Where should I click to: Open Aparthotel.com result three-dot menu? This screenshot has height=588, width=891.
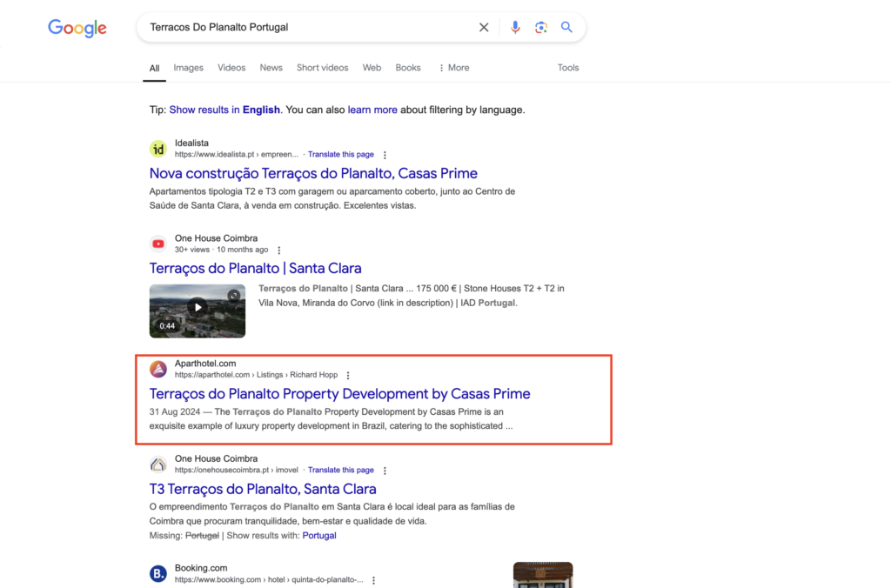click(348, 375)
